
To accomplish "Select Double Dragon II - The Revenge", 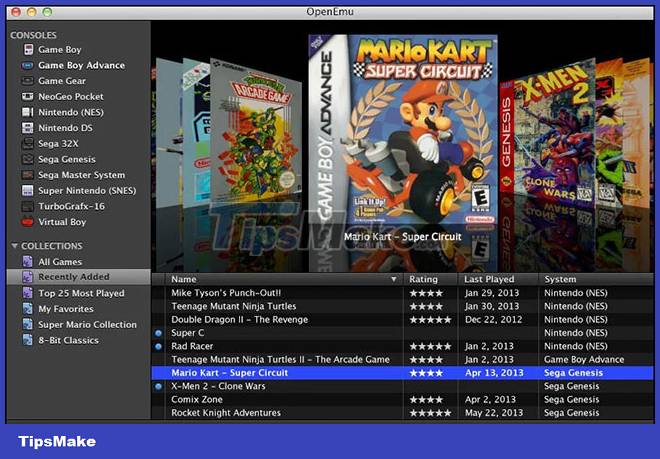I will pos(240,320).
